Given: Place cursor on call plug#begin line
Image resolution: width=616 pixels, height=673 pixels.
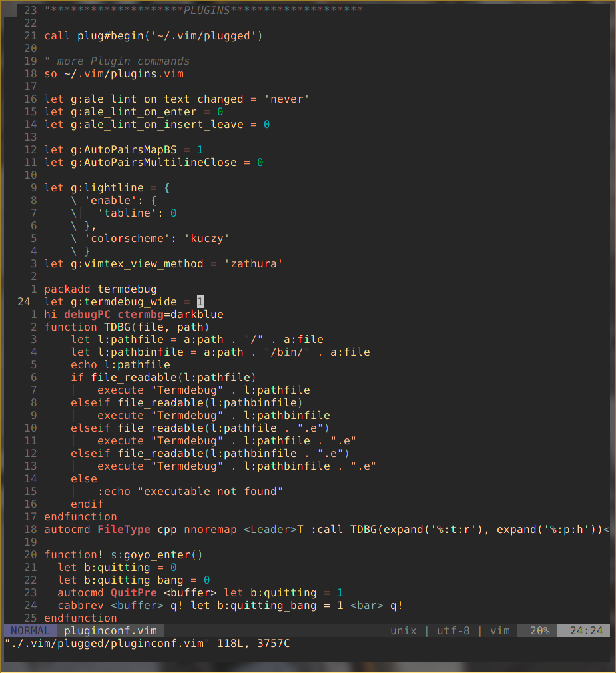Looking at the screenshot, I should coord(153,35).
